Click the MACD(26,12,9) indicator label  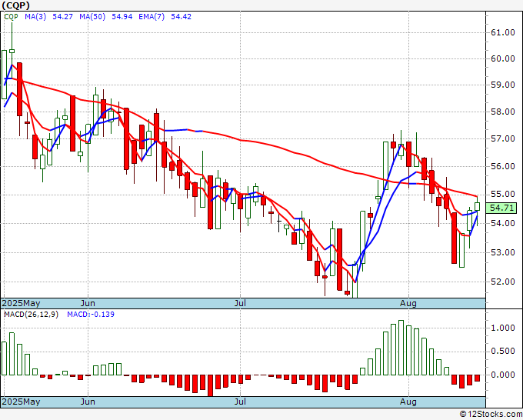pos(31,315)
